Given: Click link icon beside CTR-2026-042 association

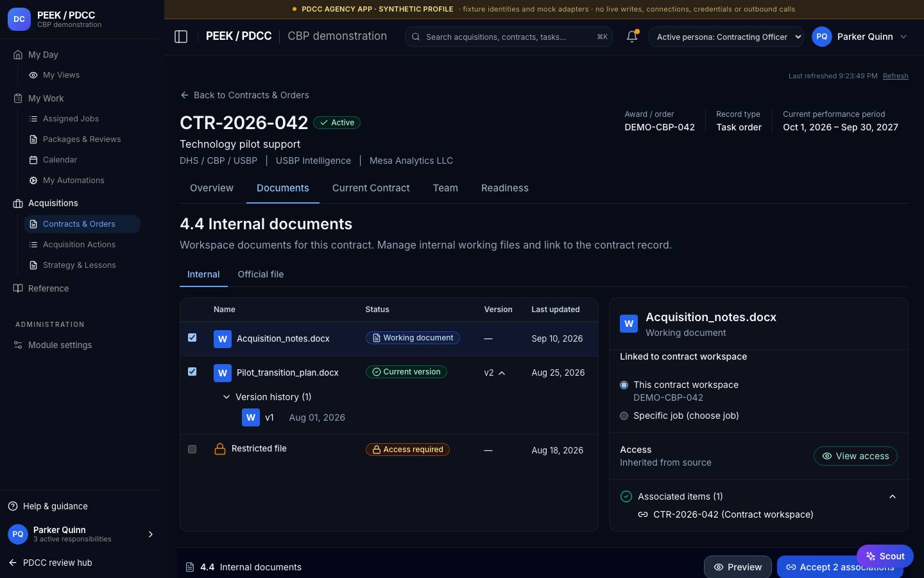Looking at the screenshot, I should click(x=643, y=514).
